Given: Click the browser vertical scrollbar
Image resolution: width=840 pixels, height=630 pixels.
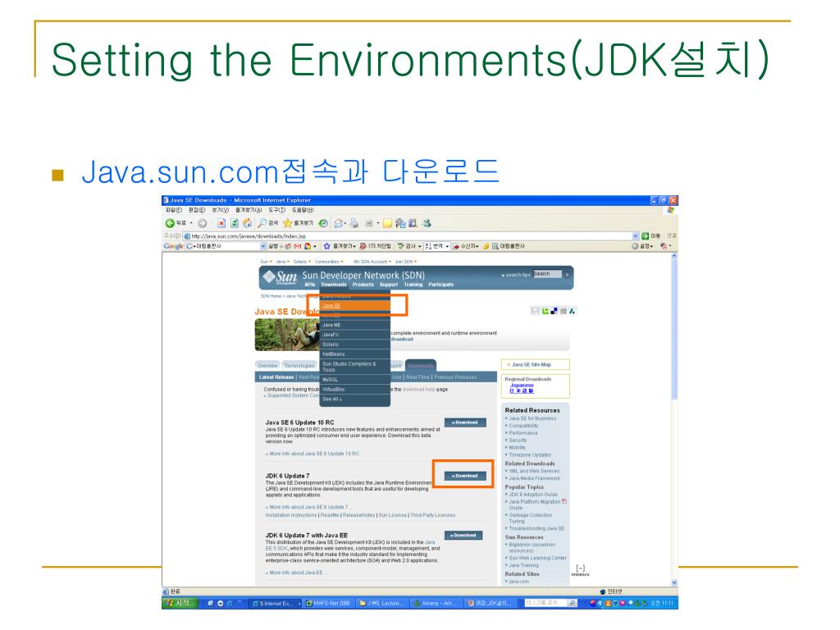Looking at the screenshot, I should pyautogui.click(x=674, y=419).
